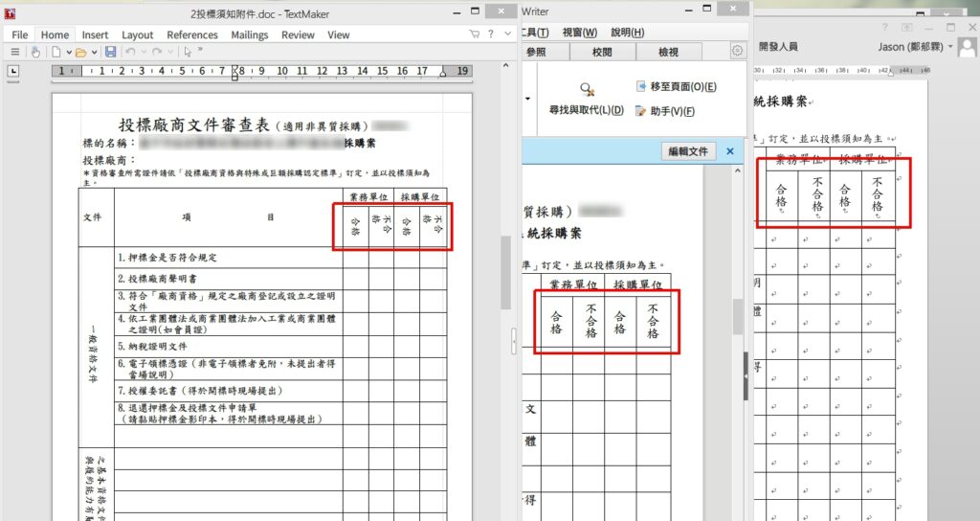980x521 pixels.
Task: Switch to the Layout ribbon tab
Action: [138, 35]
